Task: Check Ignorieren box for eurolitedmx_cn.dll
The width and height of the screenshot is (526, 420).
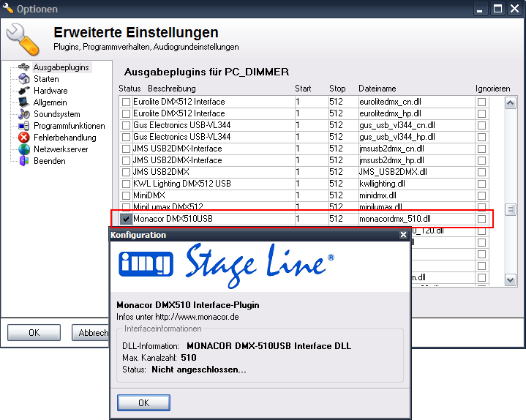Action: pos(481,102)
